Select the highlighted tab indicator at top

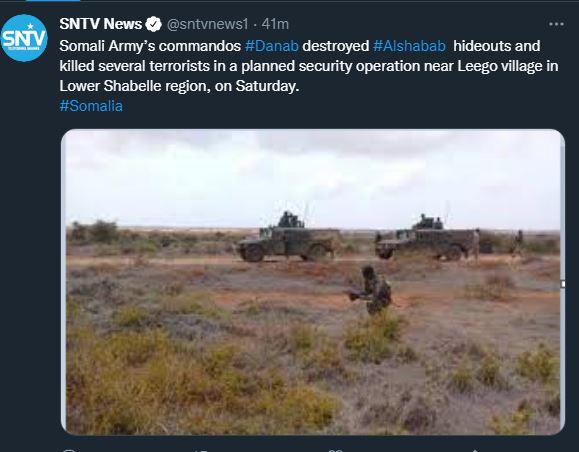[53, 1]
